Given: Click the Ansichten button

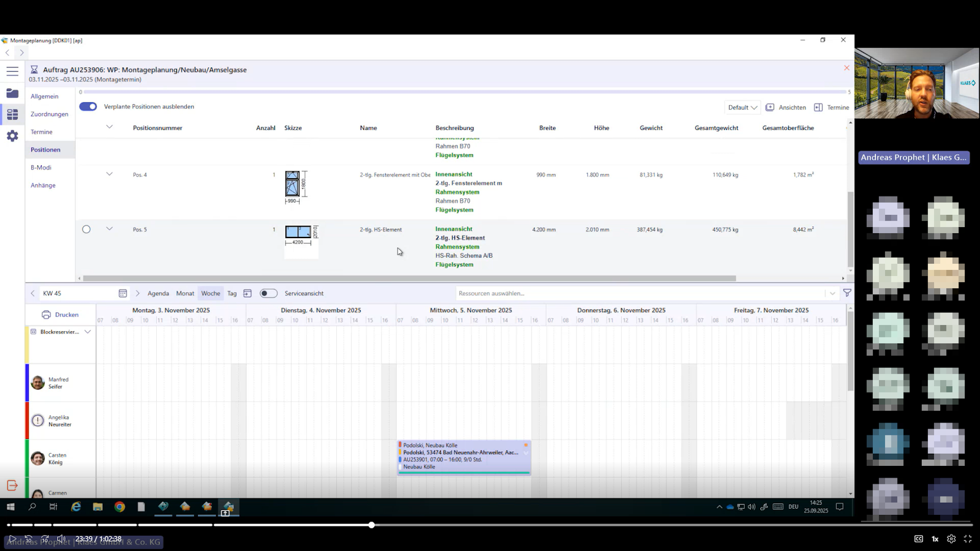Looking at the screenshot, I should (x=786, y=107).
